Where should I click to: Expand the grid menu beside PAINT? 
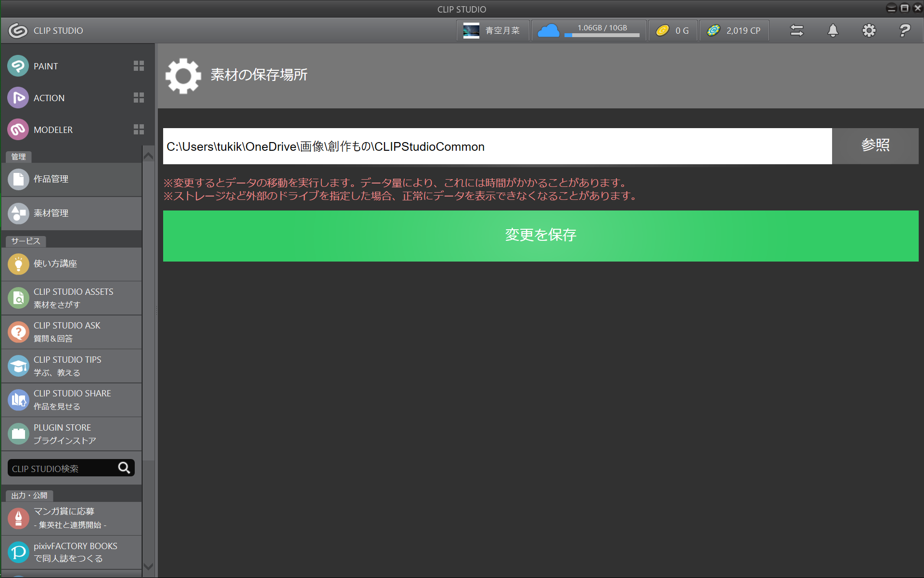[139, 66]
